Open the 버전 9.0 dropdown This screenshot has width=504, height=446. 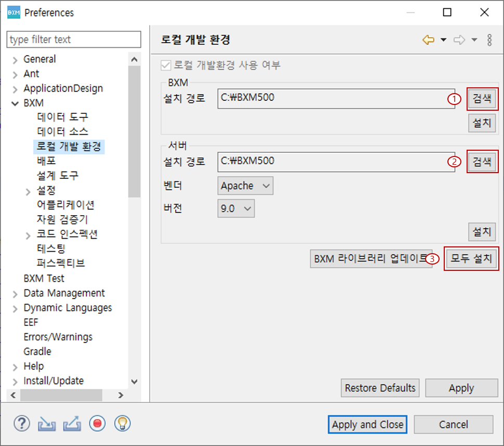click(x=236, y=208)
